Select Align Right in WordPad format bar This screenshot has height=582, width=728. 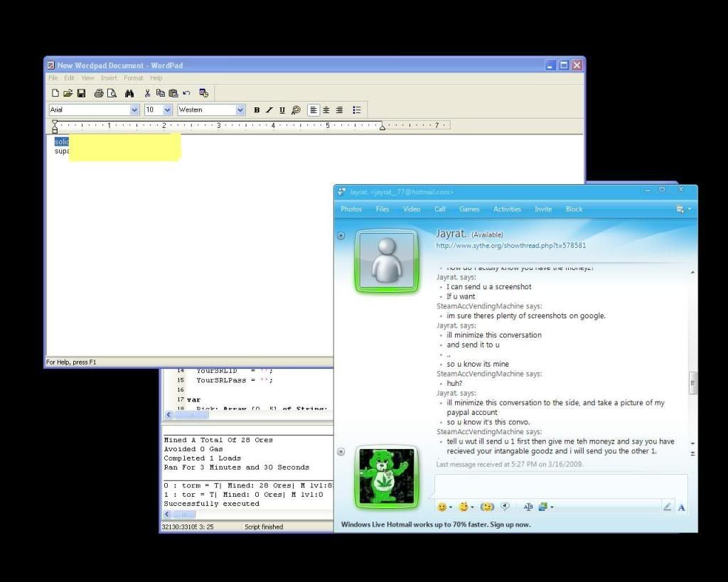(x=339, y=110)
